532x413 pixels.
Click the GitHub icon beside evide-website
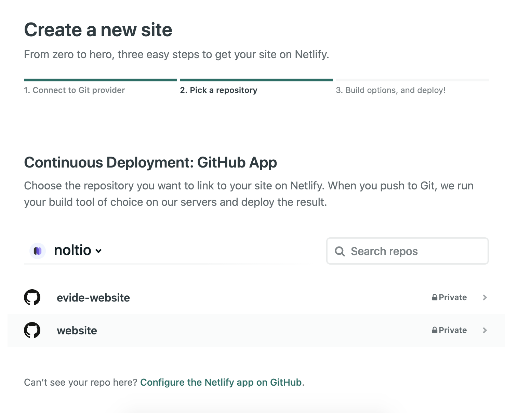32,297
